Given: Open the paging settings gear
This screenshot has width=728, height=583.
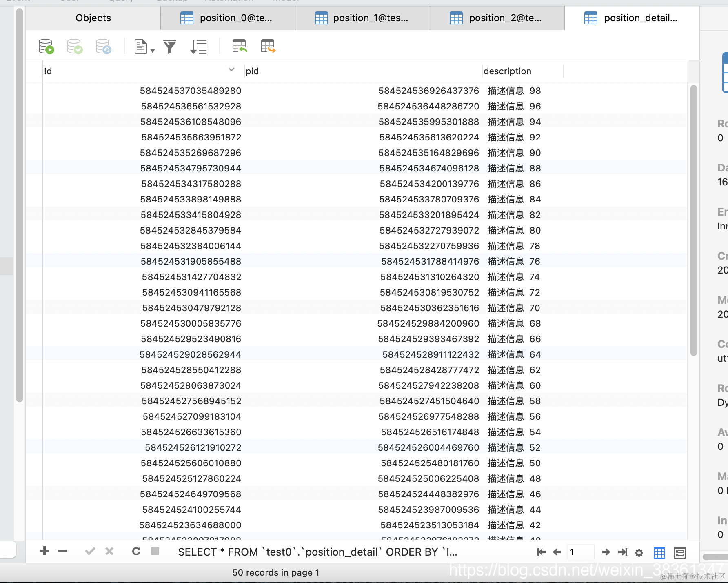Looking at the screenshot, I should coord(639,553).
